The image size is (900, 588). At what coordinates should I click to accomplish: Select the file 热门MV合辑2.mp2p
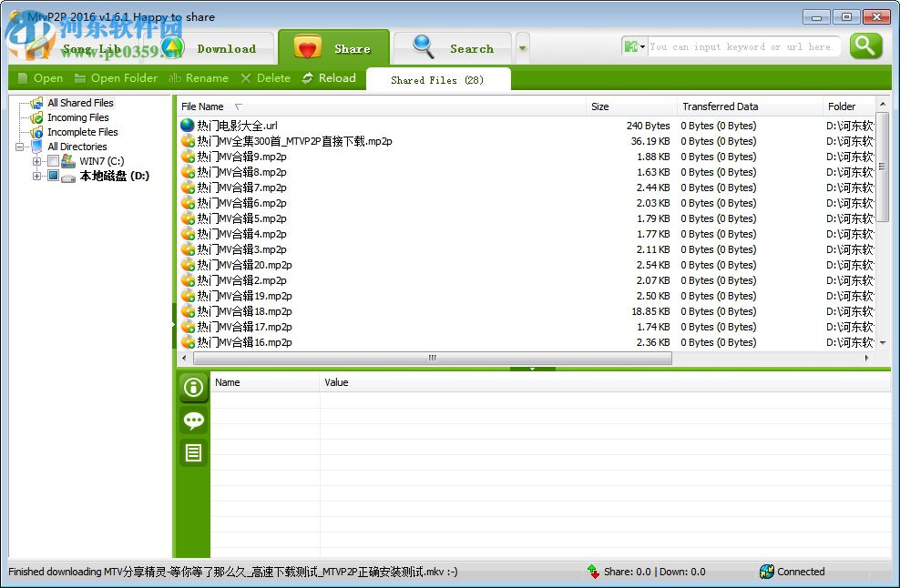click(241, 280)
